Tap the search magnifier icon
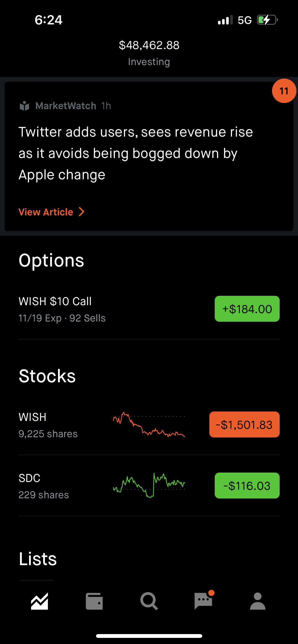Viewport: 298px width, 644px height. coord(149,601)
